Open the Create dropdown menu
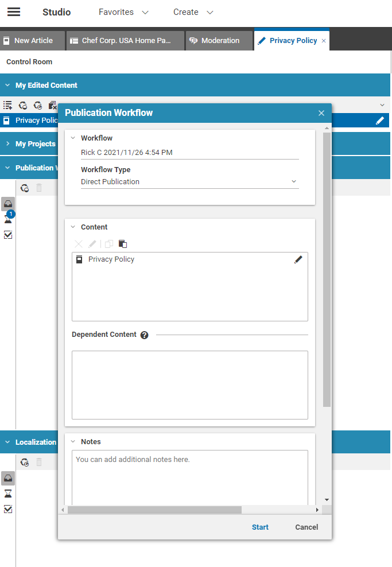 point(193,12)
